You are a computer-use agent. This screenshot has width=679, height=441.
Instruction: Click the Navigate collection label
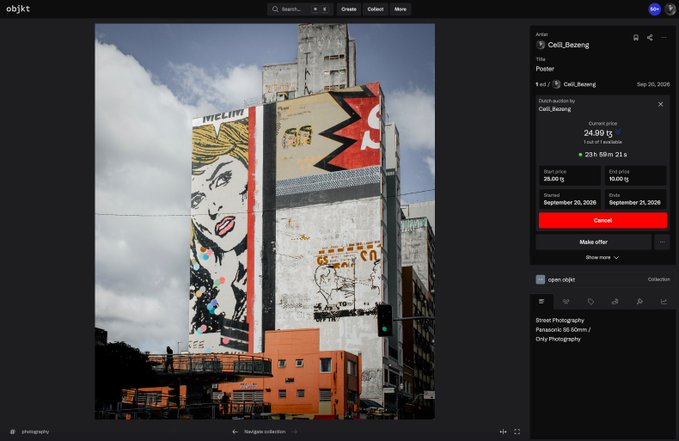tap(265, 431)
